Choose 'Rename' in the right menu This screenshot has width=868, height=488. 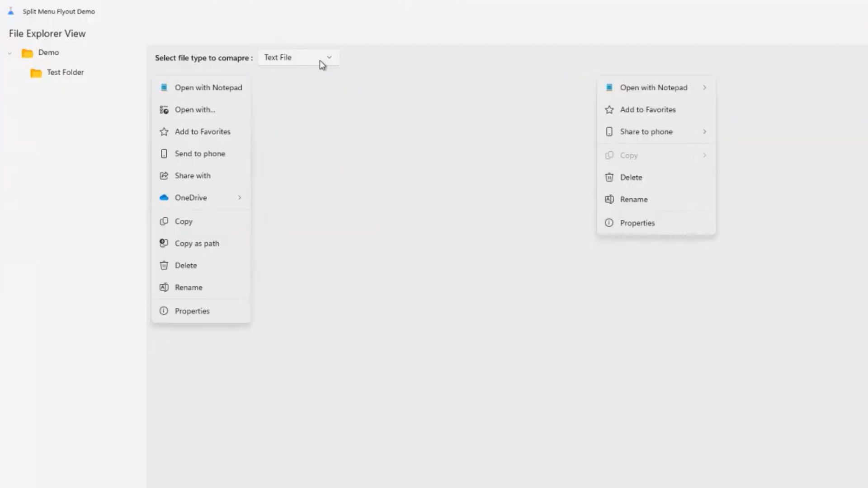[656, 199]
